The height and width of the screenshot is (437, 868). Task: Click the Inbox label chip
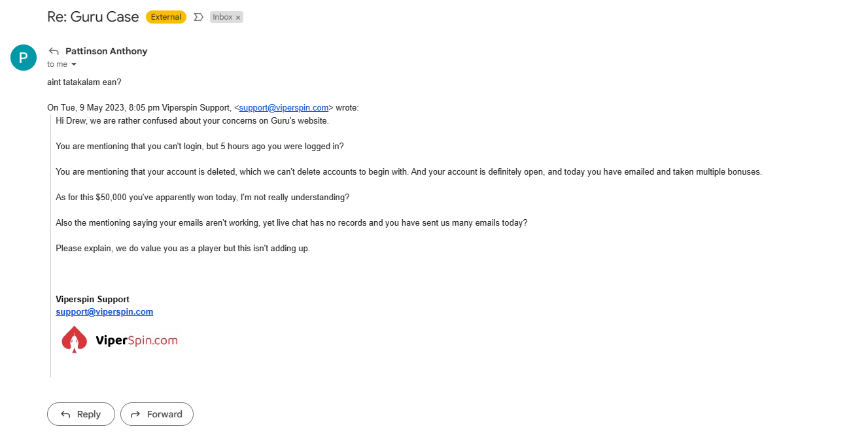click(222, 17)
